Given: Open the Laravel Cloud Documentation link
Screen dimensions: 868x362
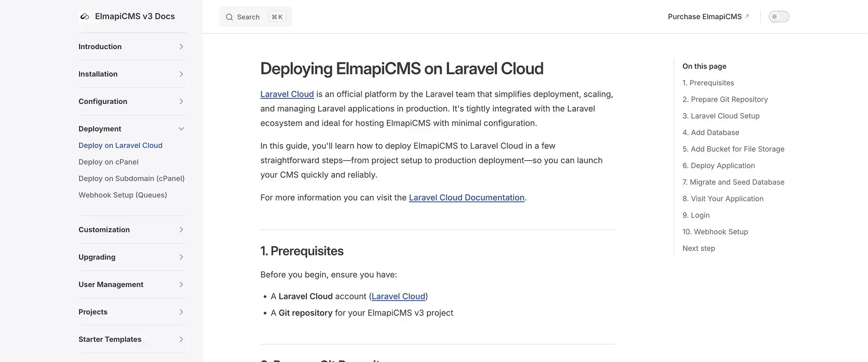Looking at the screenshot, I should (x=467, y=198).
